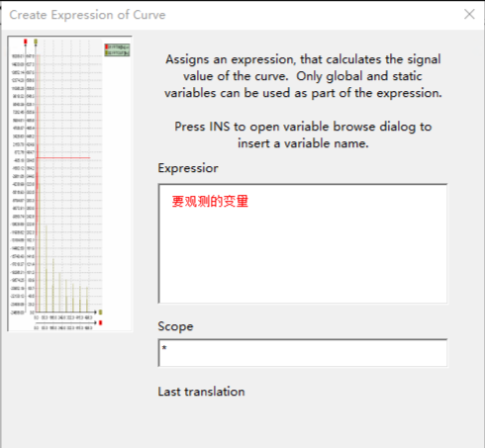Screen dimensions: 485x448
Task: Click the Press INS instruction text
Action: 303,134
